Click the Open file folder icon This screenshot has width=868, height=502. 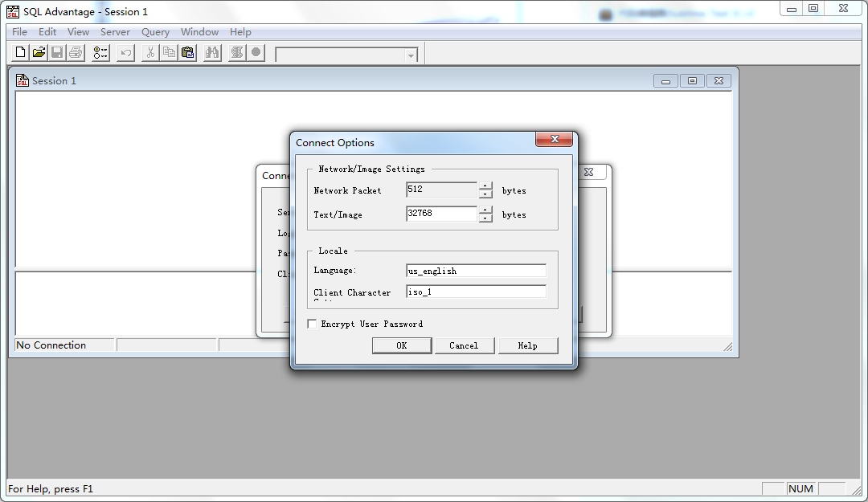coord(39,52)
